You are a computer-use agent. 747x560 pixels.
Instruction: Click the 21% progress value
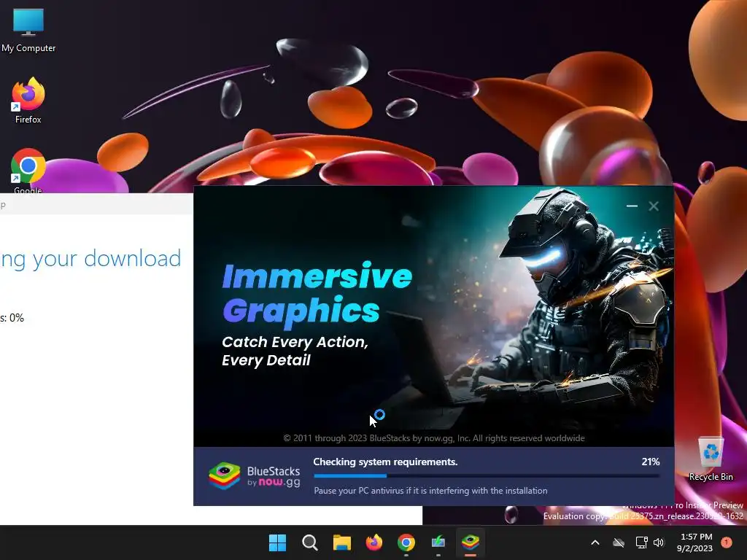click(650, 462)
